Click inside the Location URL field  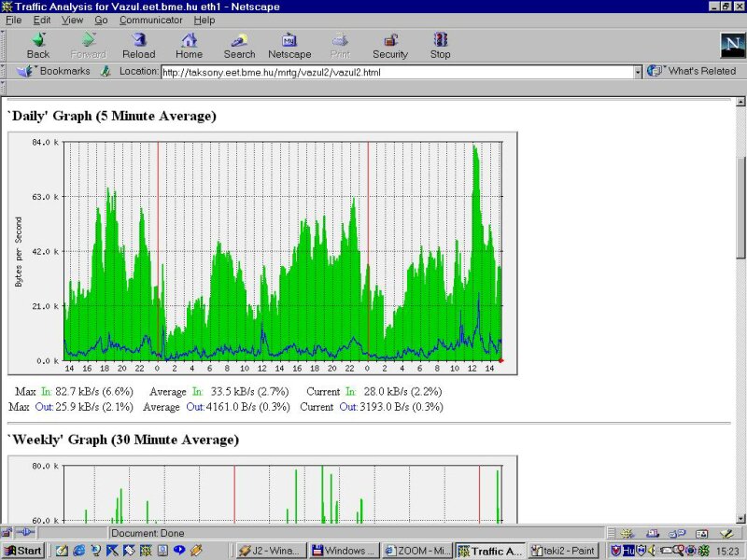point(397,72)
